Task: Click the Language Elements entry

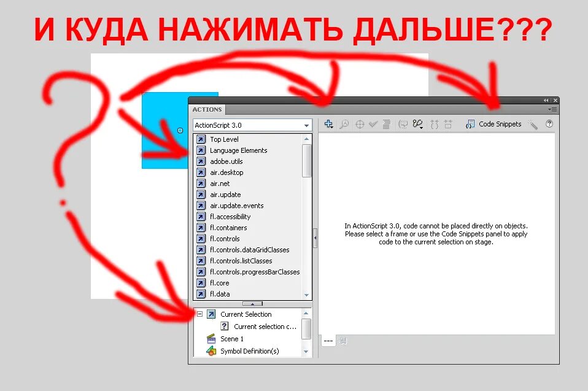Action: pos(238,150)
